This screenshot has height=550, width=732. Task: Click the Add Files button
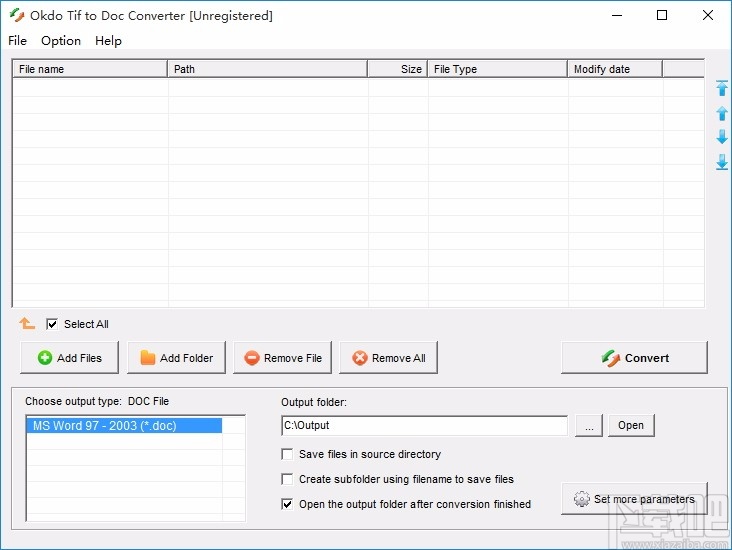tap(70, 358)
